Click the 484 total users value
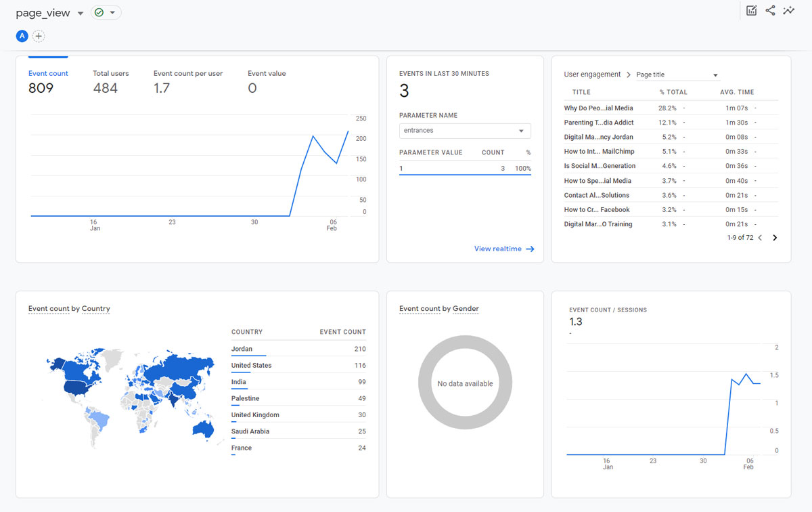 (x=105, y=88)
